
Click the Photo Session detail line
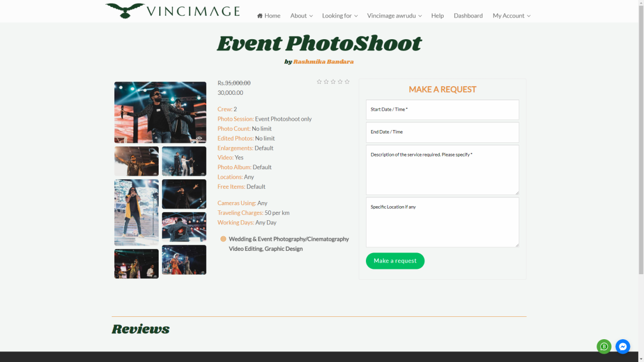(265, 119)
